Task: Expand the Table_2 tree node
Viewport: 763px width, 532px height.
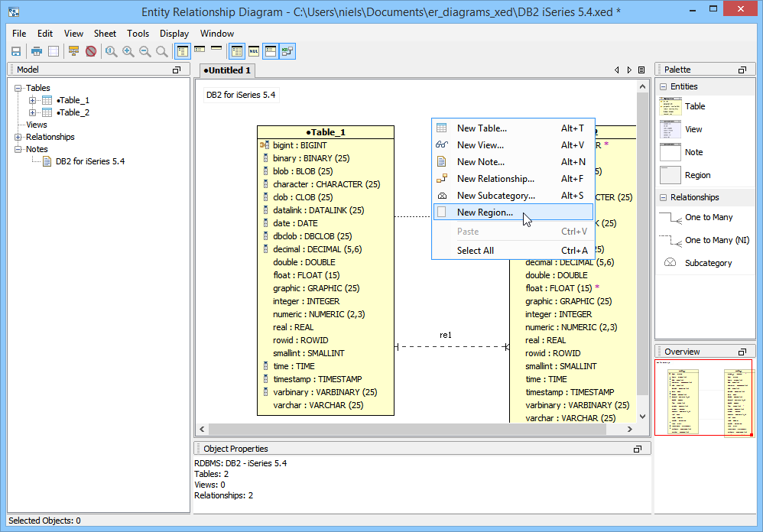Action: (x=33, y=112)
